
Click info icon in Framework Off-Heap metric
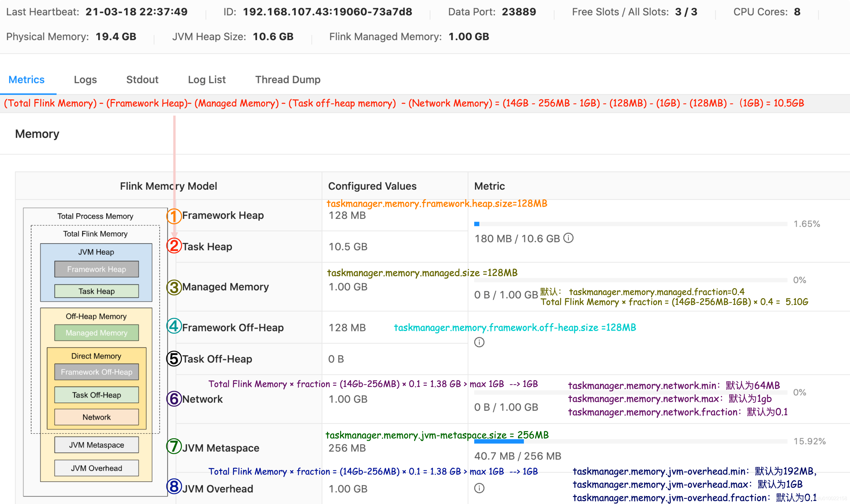pyautogui.click(x=479, y=342)
